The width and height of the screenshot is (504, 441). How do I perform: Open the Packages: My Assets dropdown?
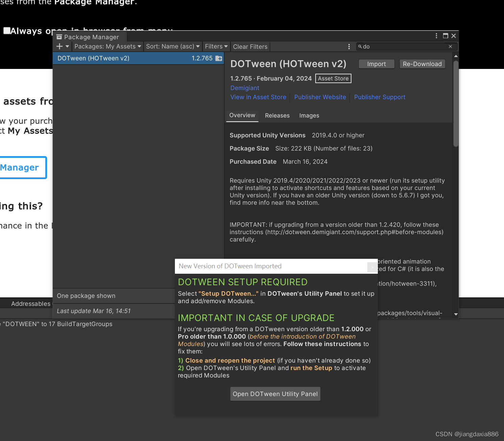tap(108, 46)
